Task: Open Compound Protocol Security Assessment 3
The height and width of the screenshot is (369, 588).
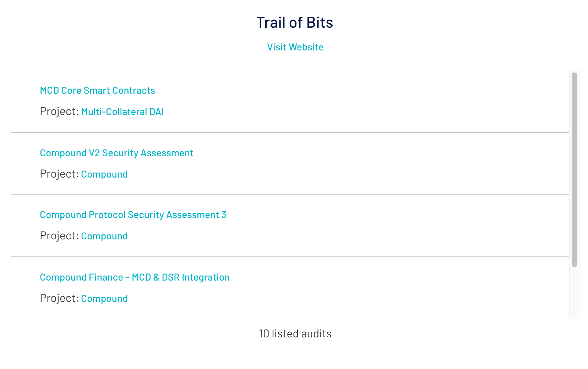Action: (133, 215)
